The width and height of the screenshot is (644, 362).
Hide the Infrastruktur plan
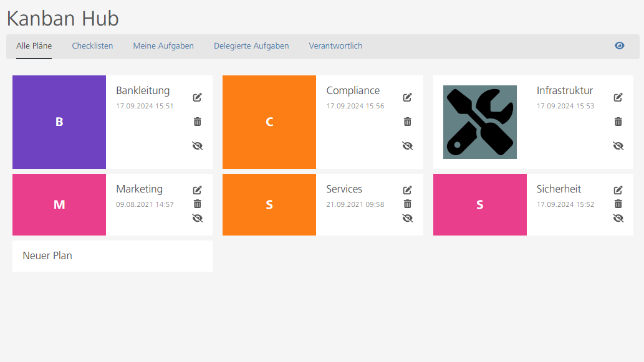point(618,146)
